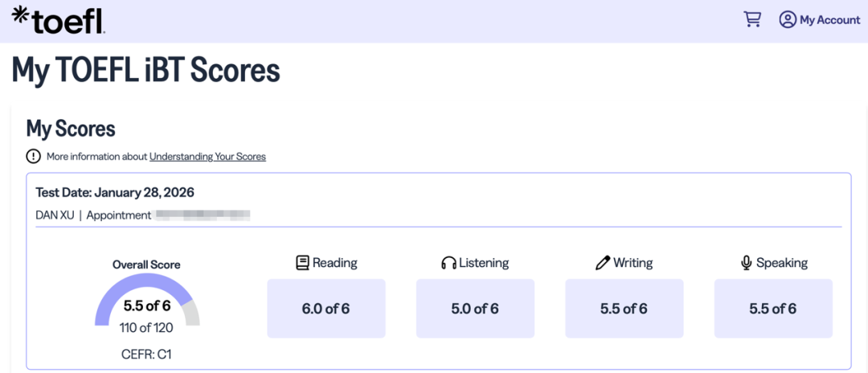The height and width of the screenshot is (373, 868).
Task: Click the info icon beside More information
Action: point(33,156)
